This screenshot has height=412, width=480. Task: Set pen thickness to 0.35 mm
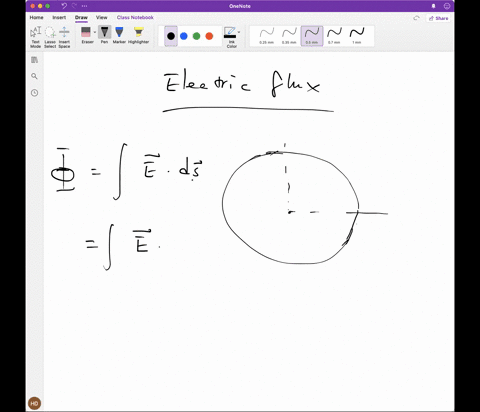coord(289,36)
